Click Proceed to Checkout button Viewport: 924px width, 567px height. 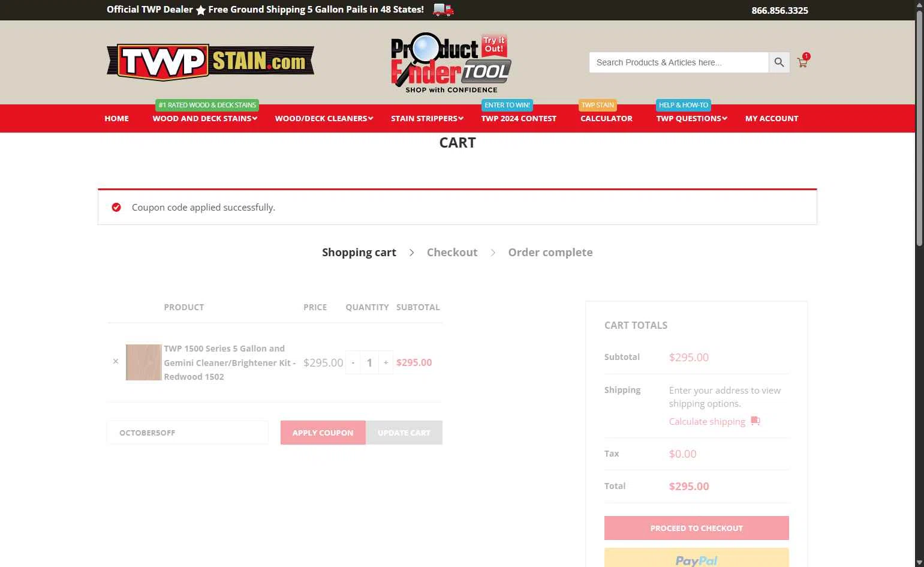[x=697, y=528]
